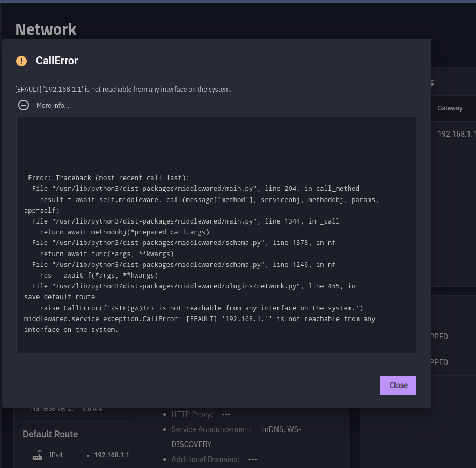
Task: Click the Service Announcement label
Action: 211,429
